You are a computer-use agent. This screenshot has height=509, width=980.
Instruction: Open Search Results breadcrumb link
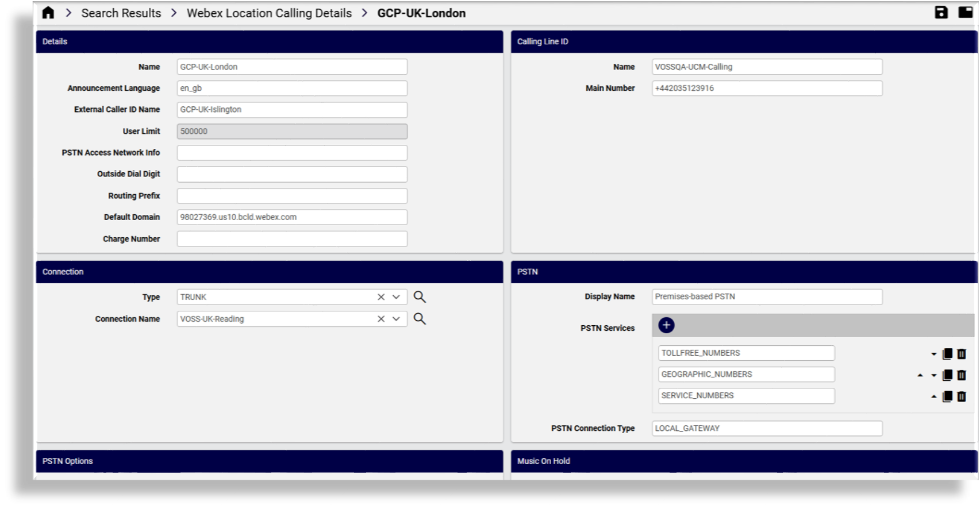[121, 13]
